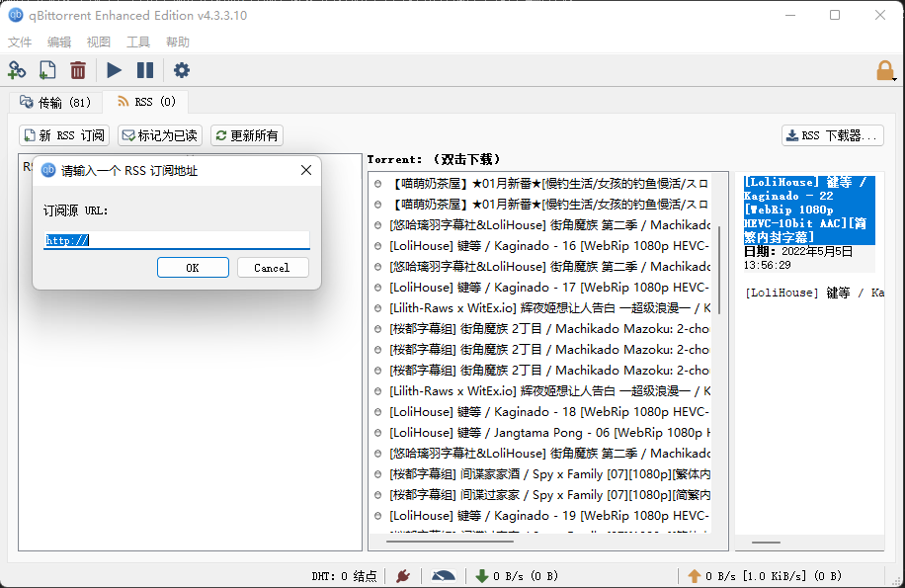Click the orange lock UI icon

885,70
